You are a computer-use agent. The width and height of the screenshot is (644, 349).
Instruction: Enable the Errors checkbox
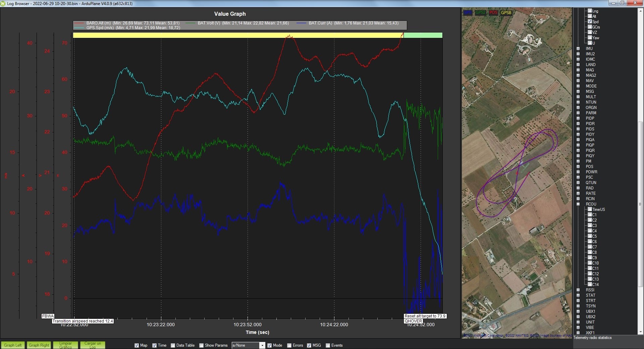(289, 345)
